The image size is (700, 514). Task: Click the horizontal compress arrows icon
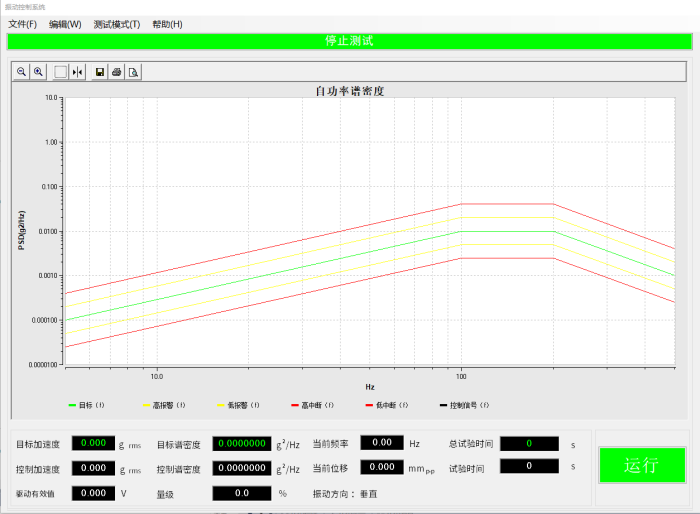point(78,72)
